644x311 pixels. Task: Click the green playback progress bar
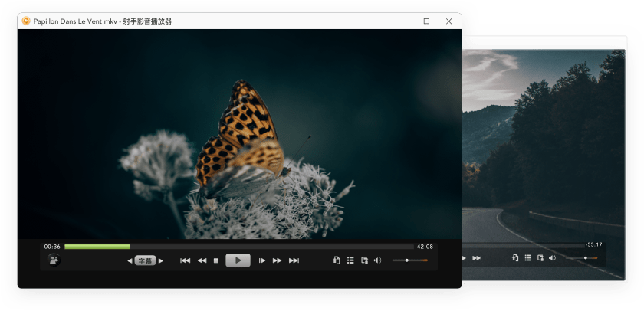(97, 247)
